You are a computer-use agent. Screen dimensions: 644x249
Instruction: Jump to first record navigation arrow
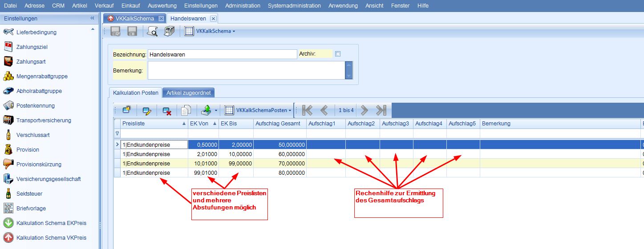[308, 110]
